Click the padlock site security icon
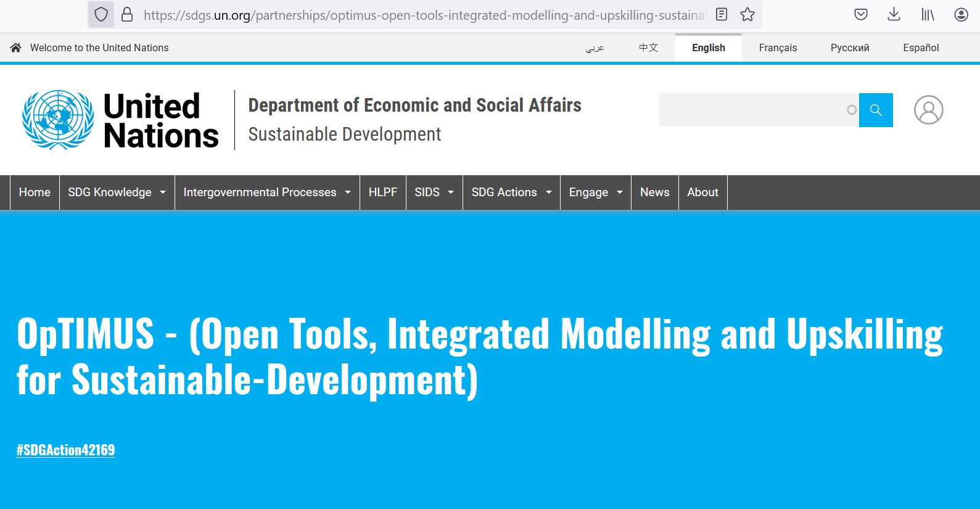This screenshot has width=980, height=509. 127,15
